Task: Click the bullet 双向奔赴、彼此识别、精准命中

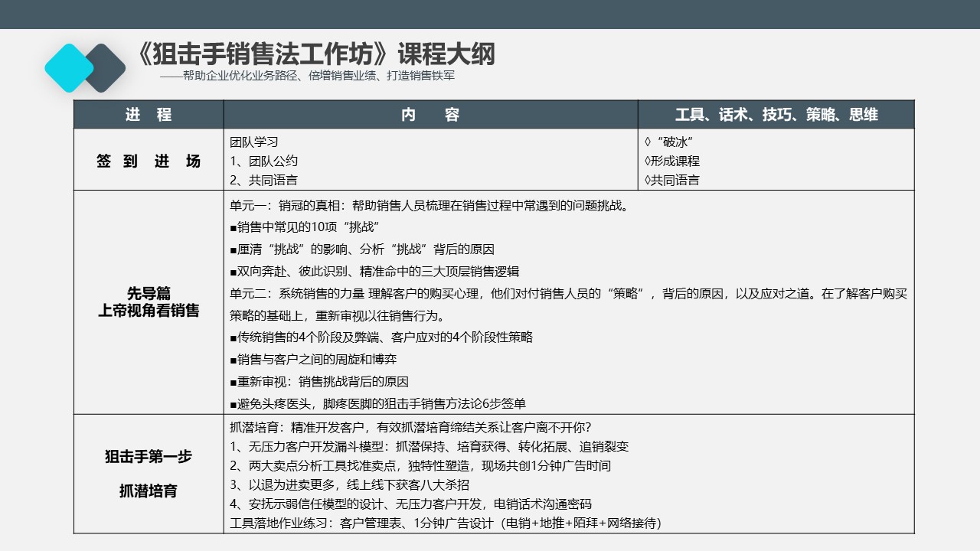Action: point(374,272)
